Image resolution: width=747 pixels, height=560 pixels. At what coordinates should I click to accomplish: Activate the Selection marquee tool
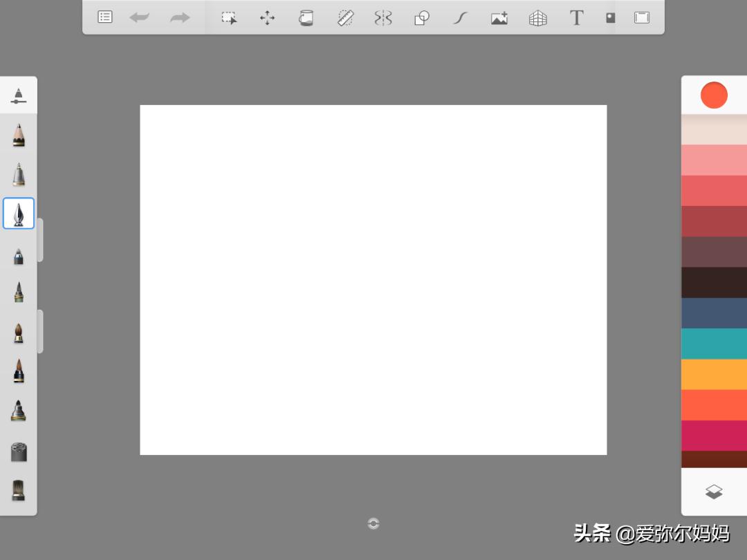pyautogui.click(x=228, y=17)
